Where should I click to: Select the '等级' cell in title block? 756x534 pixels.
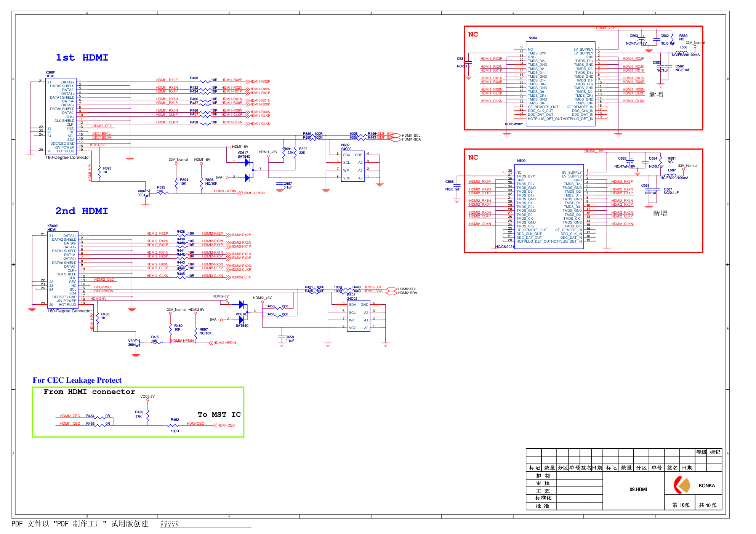[702, 452]
